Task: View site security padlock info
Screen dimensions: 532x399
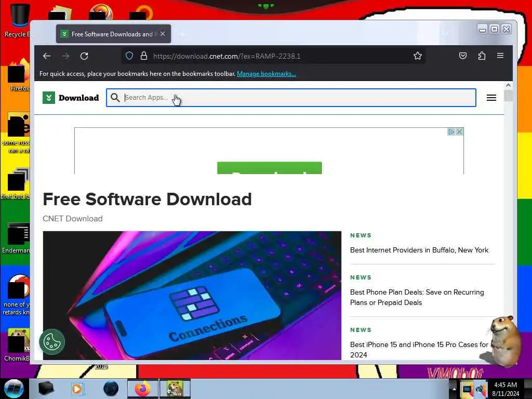Action: (x=144, y=56)
